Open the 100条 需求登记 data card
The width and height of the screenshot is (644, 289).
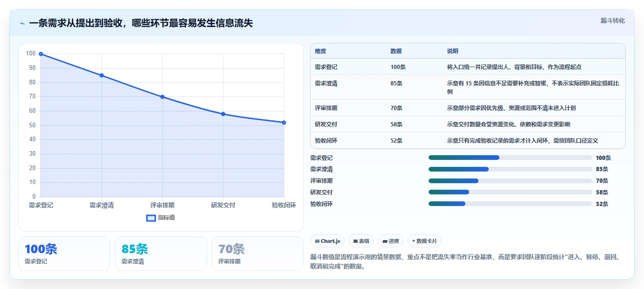coord(64,254)
